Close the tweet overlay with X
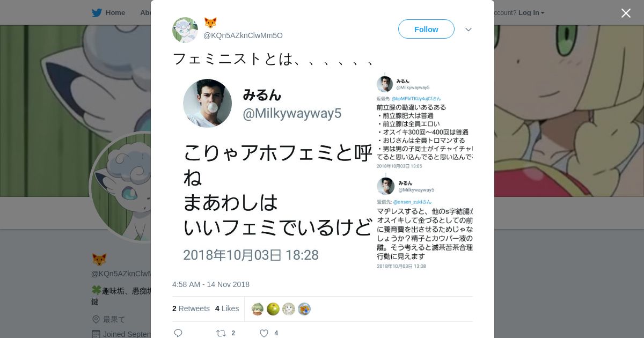This screenshot has height=338, width=644. 626,13
